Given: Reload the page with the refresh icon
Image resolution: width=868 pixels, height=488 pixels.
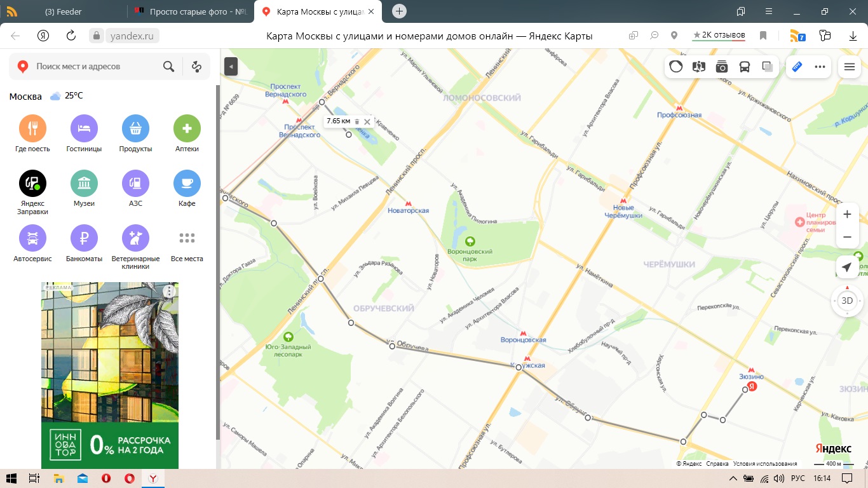Looking at the screenshot, I should (x=71, y=36).
